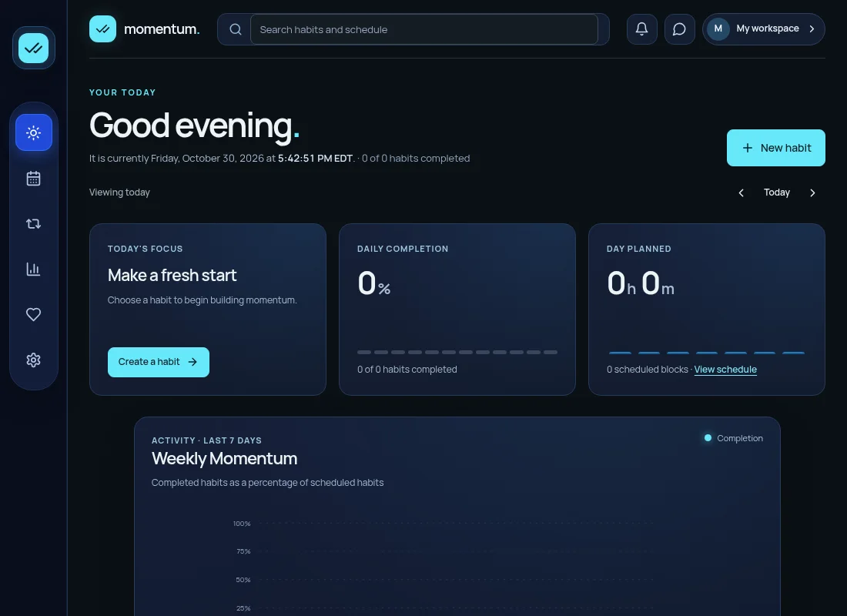Click the 0 scheduled blocks text
The width and height of the screenshot is (847, 616).
pyautogui.click(x=647, y=370)
